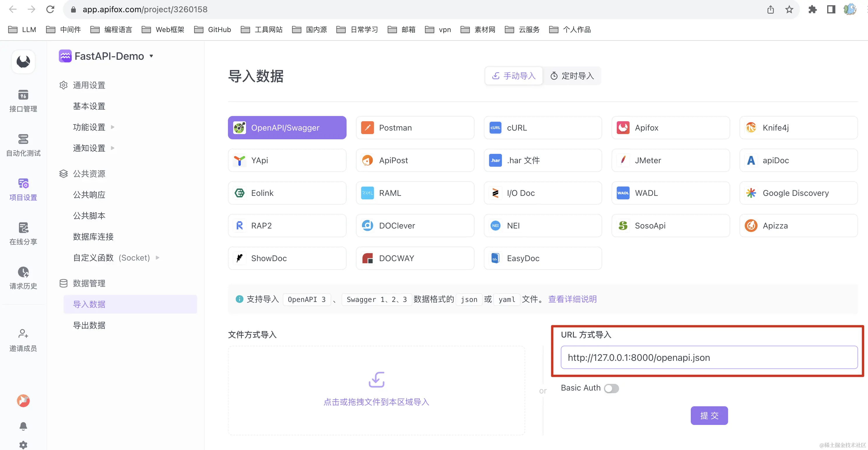
Task: Select Google Discovery import format
Action: [799, 193]
